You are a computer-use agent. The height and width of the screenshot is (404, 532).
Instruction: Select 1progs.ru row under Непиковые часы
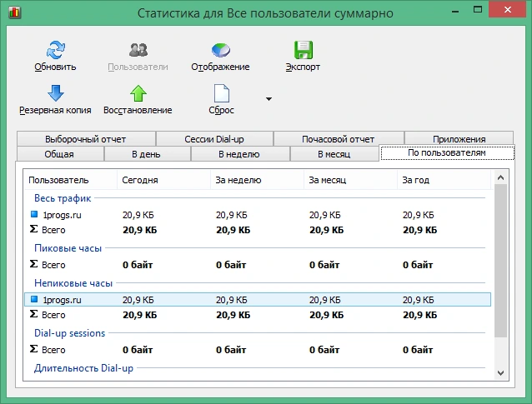(258, 300)
